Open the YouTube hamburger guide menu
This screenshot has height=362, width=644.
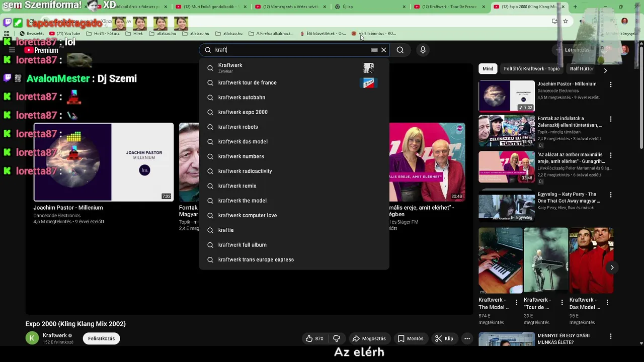click(x=12, y=50)
